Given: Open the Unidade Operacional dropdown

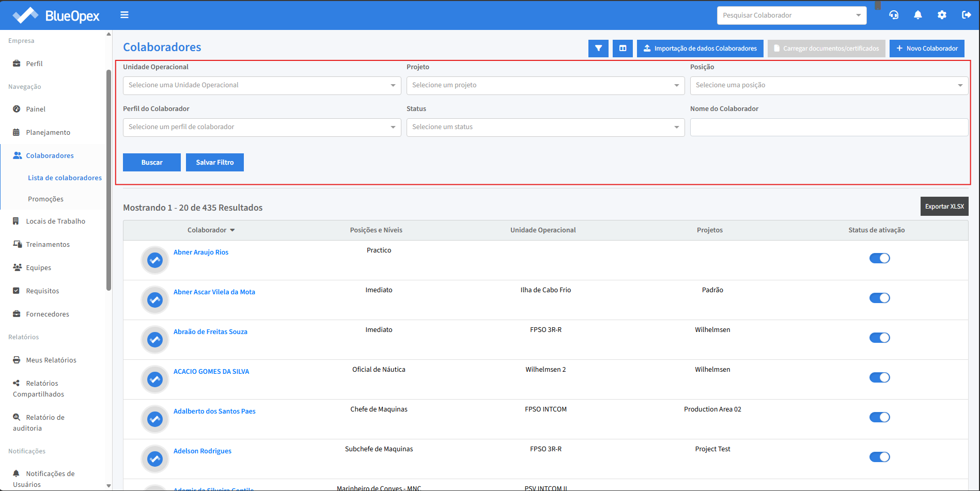Looking at the screenshot, I should (x=262, y=85).
